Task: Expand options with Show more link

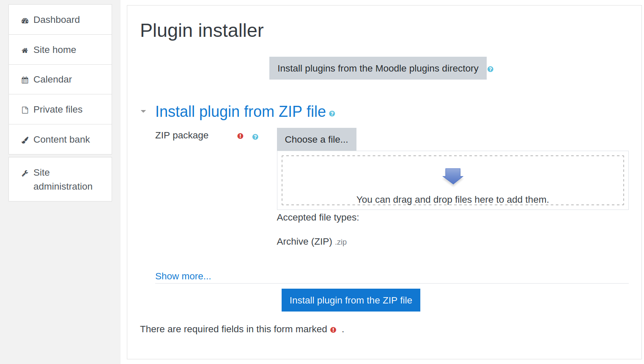Action: 183,276
